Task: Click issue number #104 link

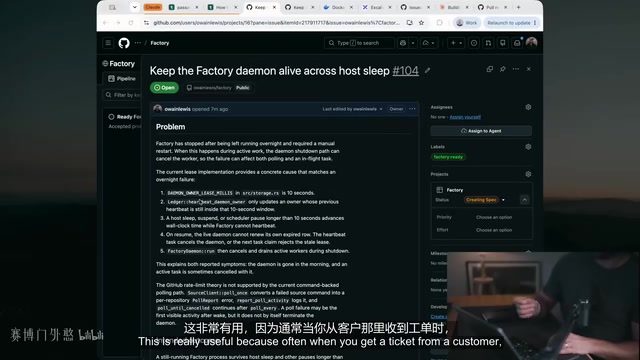Action: click(x=405, y=71)
